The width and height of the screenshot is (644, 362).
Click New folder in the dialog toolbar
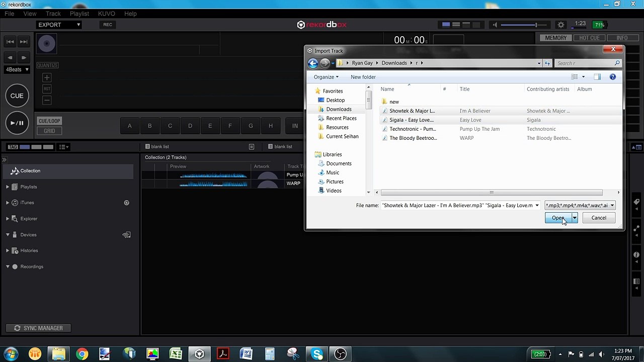[363, 77]
